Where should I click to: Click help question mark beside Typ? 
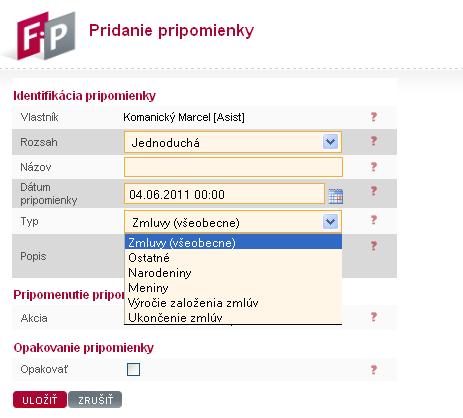click(374, 220)
